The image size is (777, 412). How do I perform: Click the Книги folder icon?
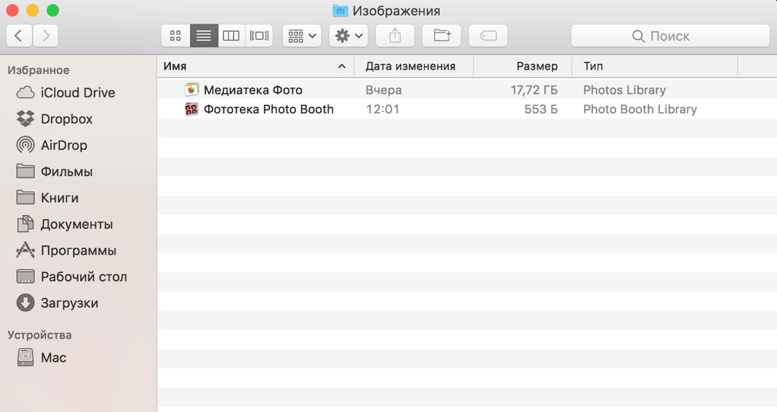click(x=25, y=197)
